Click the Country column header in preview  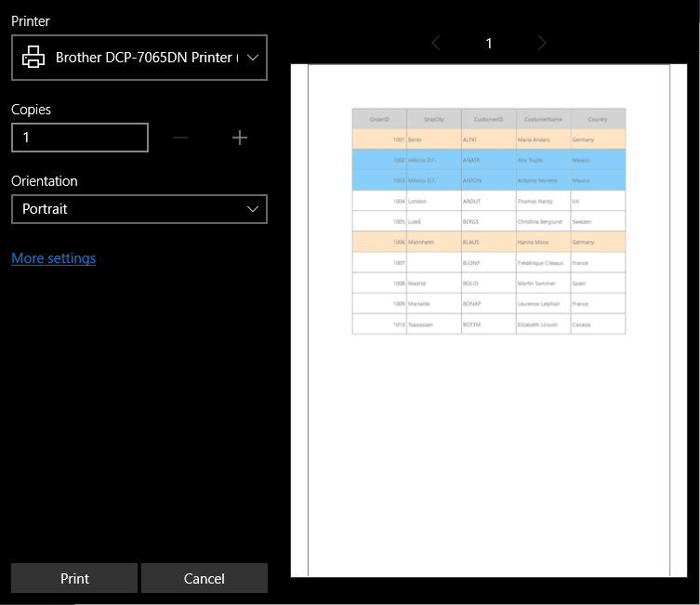click(x=598, y=119)
